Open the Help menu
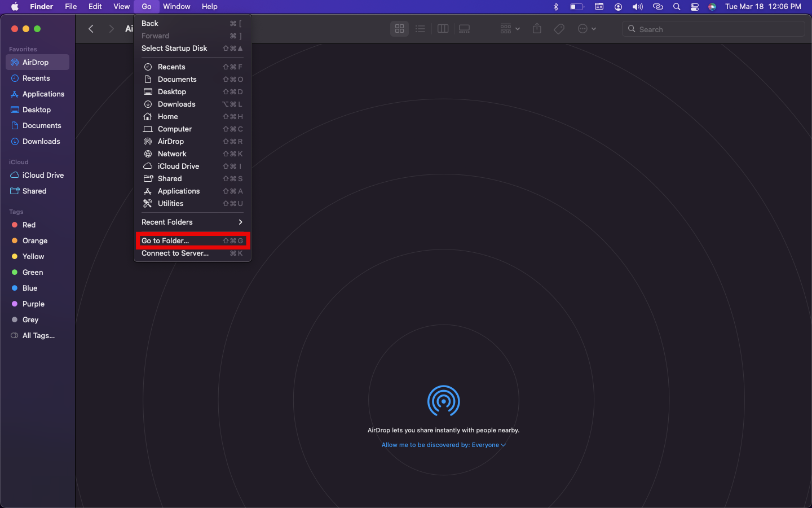Image resolution: width=812 pixels, height=508 pixels. click(x=209, y=6)
